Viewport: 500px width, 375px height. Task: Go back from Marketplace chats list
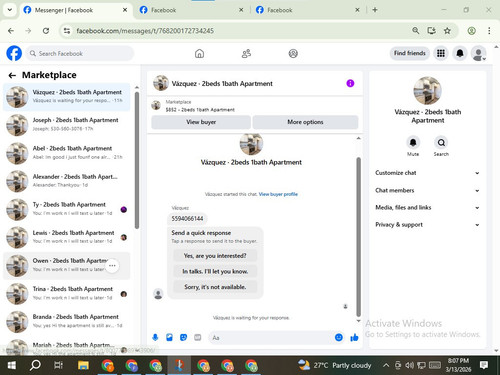click(12, 76)
